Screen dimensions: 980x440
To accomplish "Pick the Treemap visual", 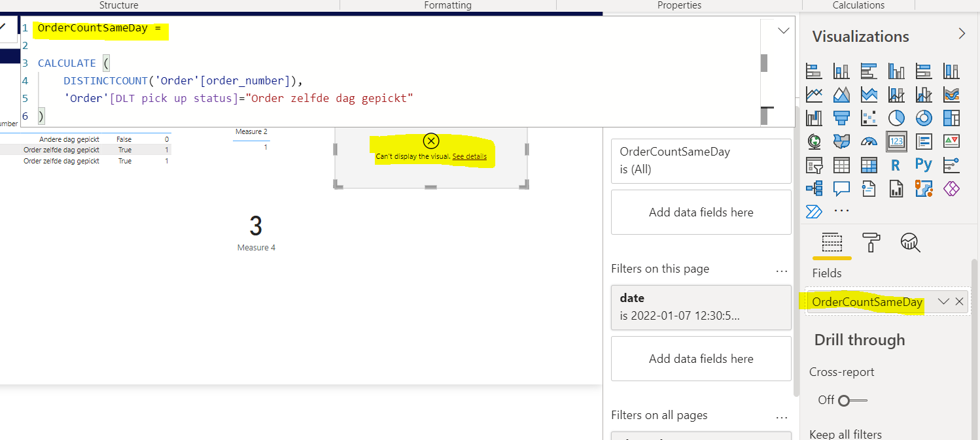I will [951, 118].
